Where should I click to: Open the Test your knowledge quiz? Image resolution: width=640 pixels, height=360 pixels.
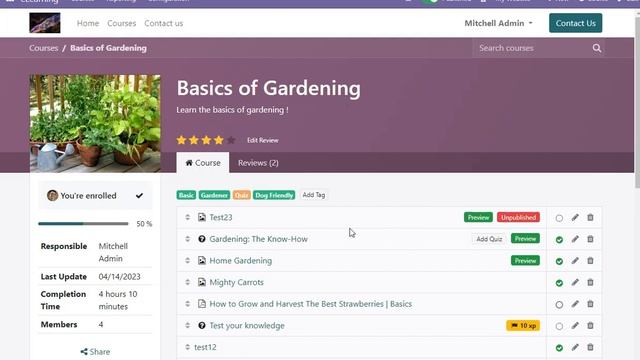[247, 325]
